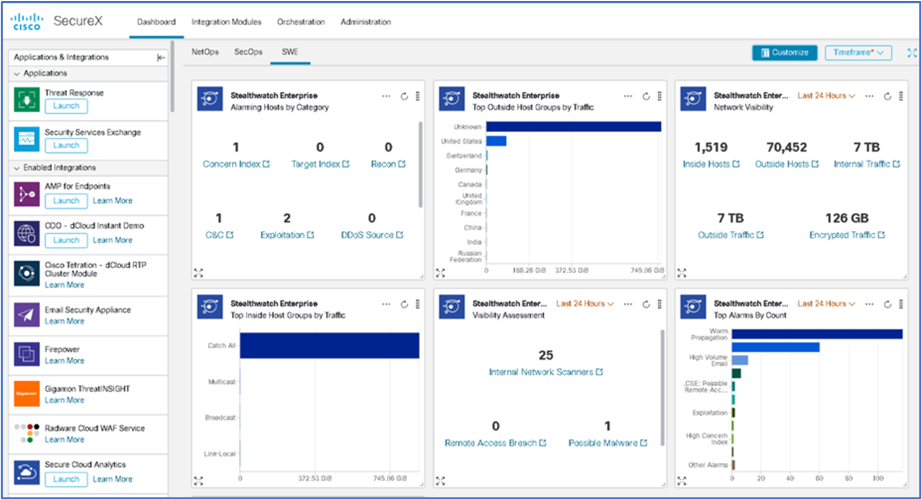Click the Email Security Appliance icon
Image resolution: width=922 pixels, height=500 pixels.
[x=26, y=315]
